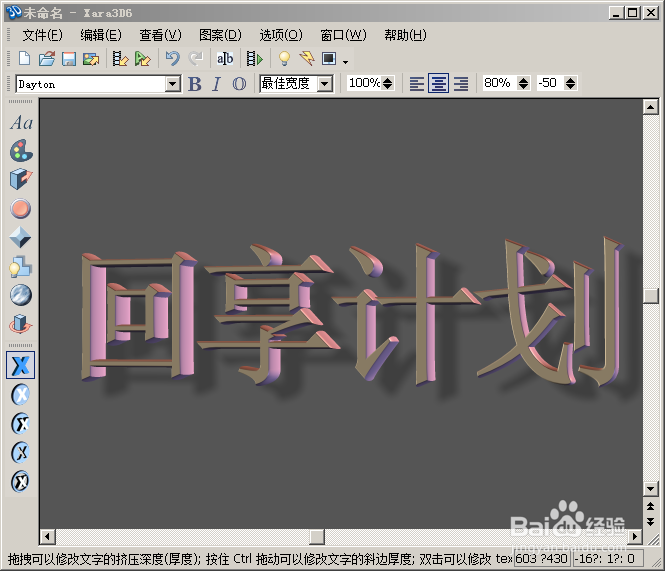Screen dimensions: 665x571
Task: Click the 3D text 回享计划 in canvas
Action: click(x=352, y=312)
